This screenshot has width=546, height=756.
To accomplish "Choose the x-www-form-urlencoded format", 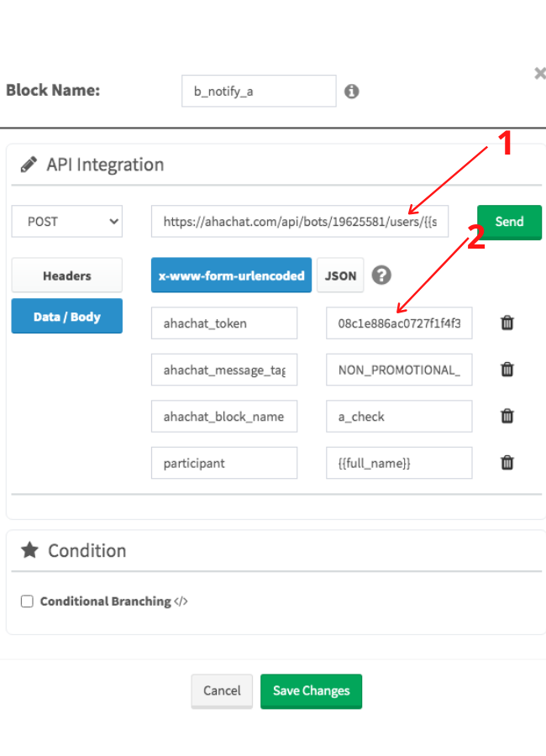I will click(232, 276).
